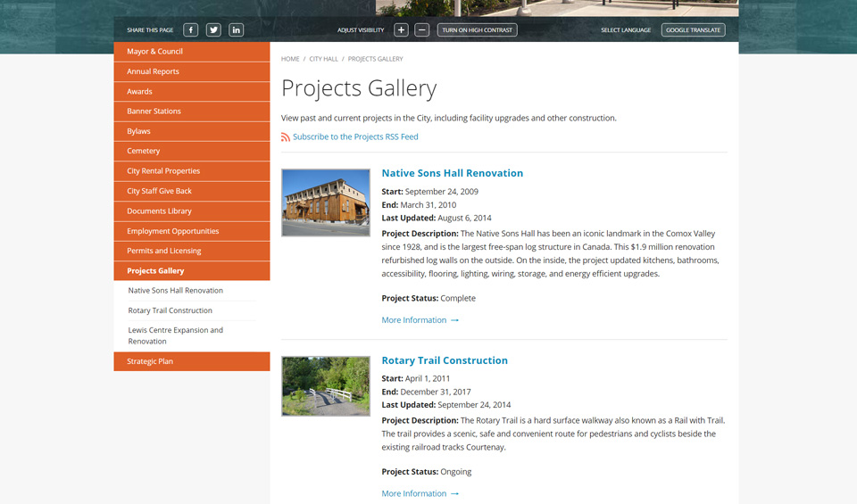Open Strategic Plan menu item
Viewport: 857px width, 504px height.
coord(150,361)
